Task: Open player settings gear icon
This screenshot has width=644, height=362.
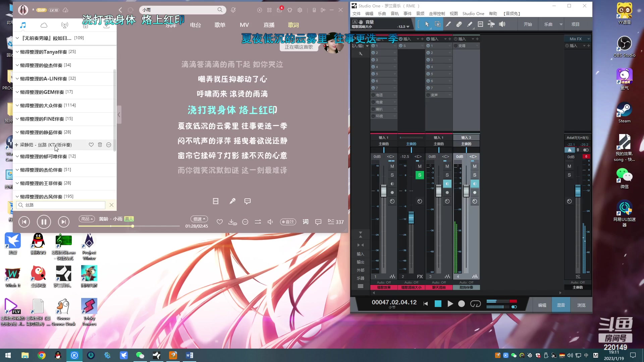Action: [x=300, y=10]
